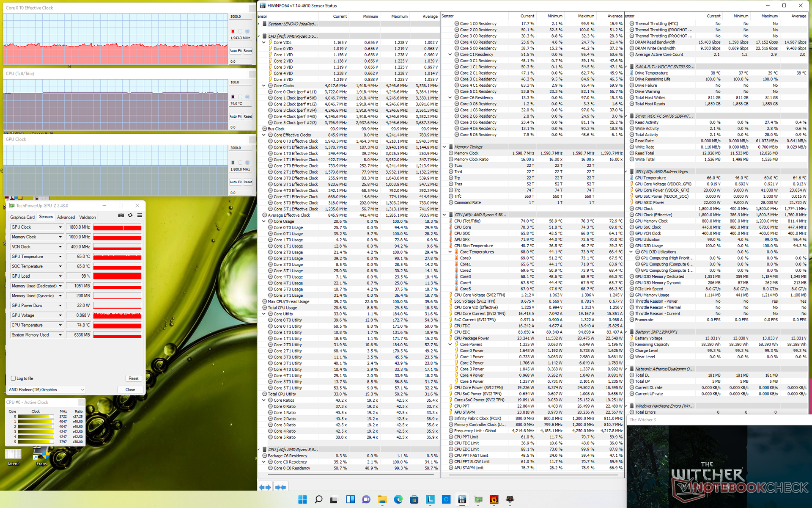Open Microsoft Edge from the taskbar
The height and width of the screenshot is (508, 812).
pos(398,500)
